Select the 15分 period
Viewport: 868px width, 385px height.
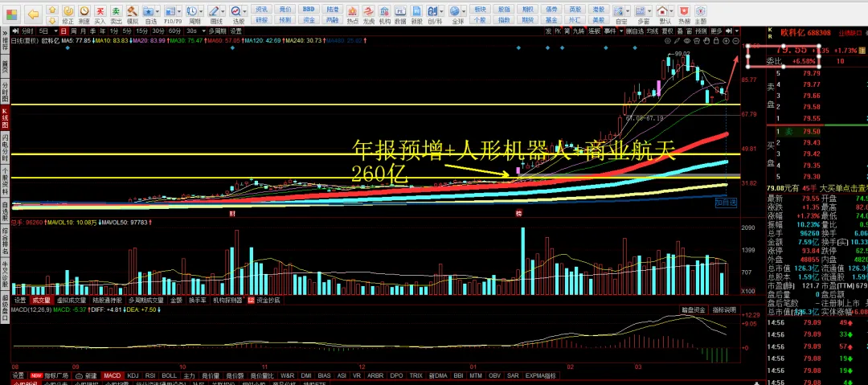tap(142, 31)
